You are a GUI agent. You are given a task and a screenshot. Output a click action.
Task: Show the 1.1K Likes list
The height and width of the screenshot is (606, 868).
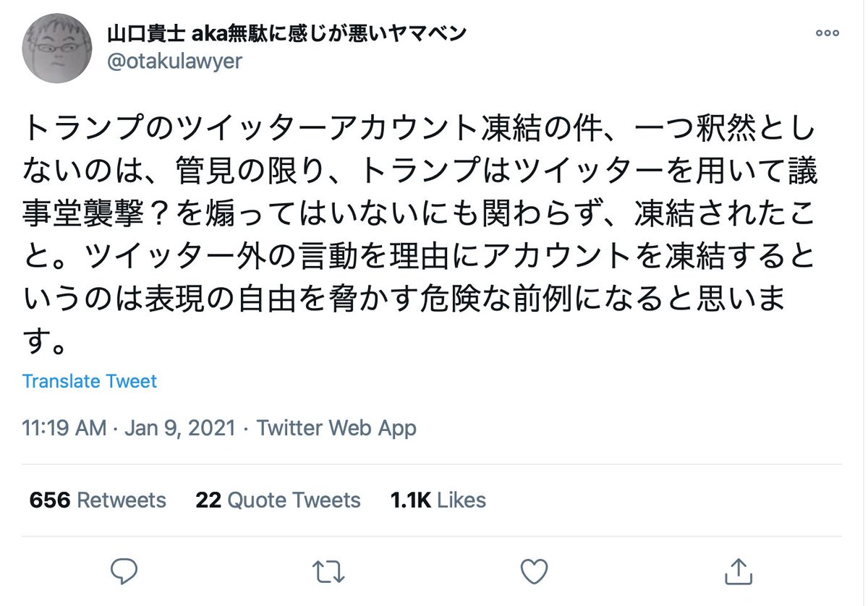(x=438, y=500)
